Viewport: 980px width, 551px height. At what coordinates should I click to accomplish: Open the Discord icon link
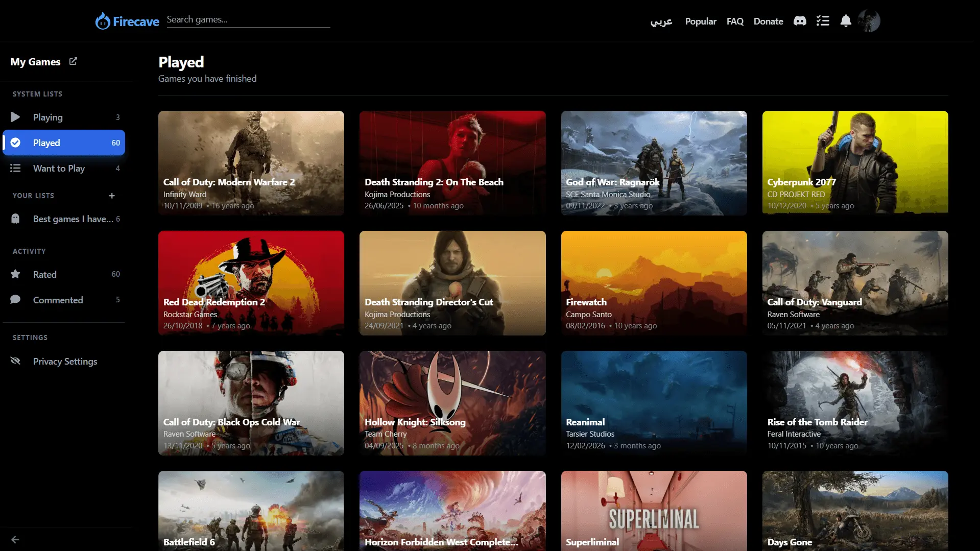point(800,21)
